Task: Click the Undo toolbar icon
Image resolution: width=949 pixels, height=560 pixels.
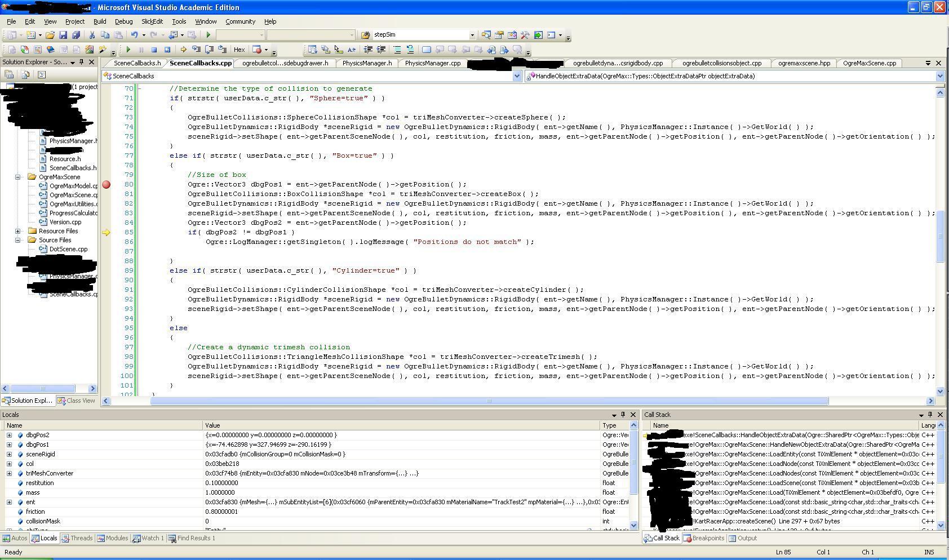Action: pyautogui.click(x=134, y=35)
